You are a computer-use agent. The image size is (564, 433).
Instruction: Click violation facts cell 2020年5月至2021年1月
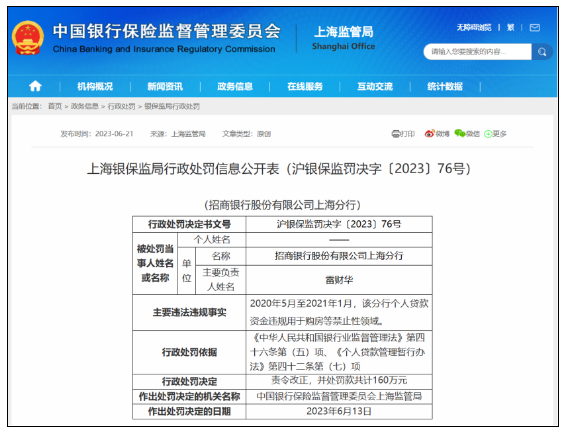coord(339,313)
